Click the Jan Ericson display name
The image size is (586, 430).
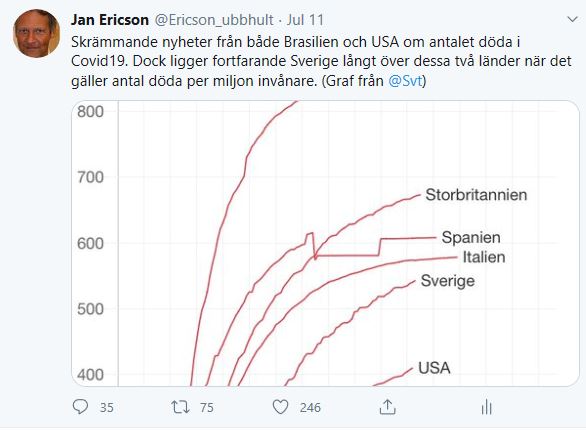coord(110,20)
